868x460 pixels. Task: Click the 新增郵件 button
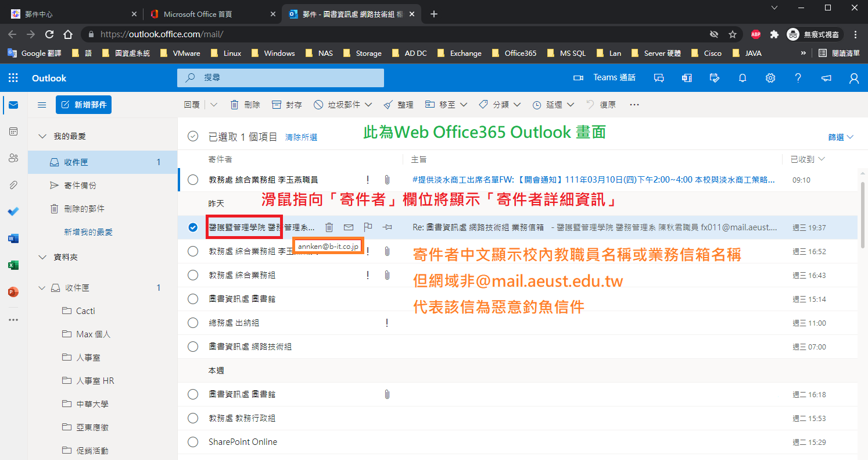coord(84,105)
